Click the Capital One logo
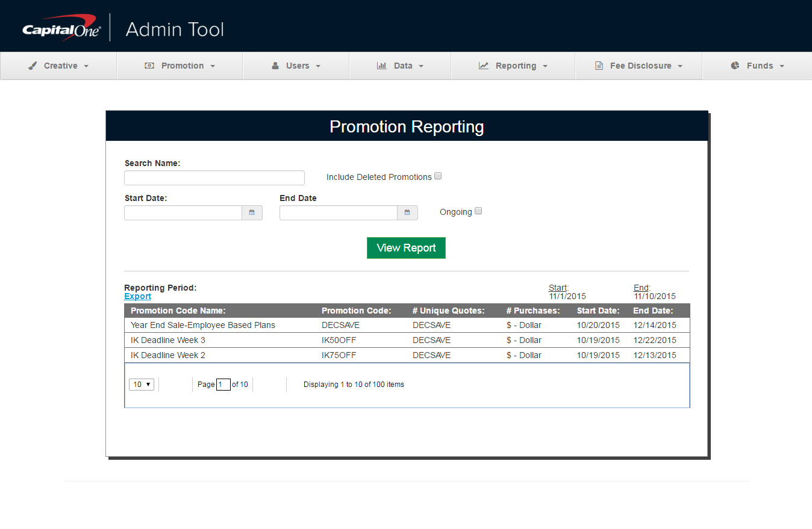 61,29
